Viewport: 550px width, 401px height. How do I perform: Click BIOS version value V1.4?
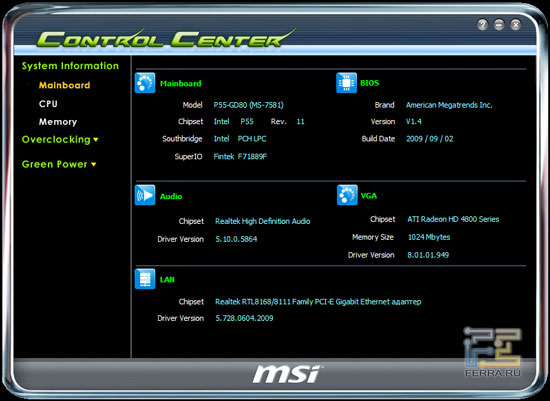click(414, 122)
